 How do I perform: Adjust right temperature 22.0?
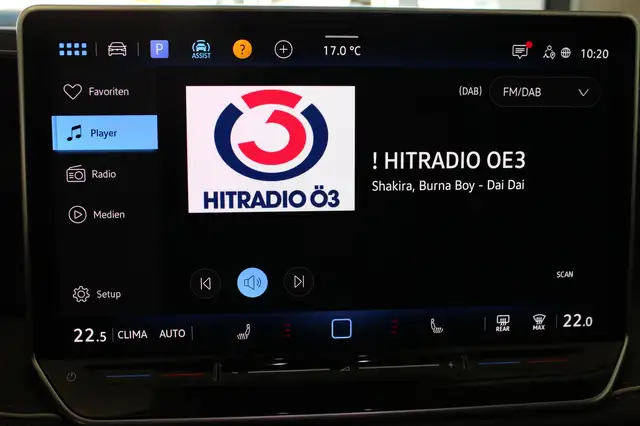[x=578, y=321]
